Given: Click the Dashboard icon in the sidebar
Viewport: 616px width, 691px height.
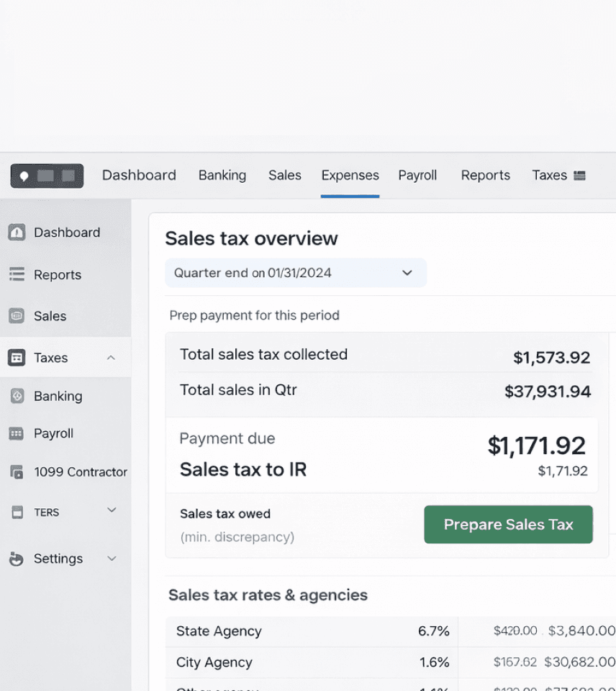Looking at the screenshot, I should point(17,232).
